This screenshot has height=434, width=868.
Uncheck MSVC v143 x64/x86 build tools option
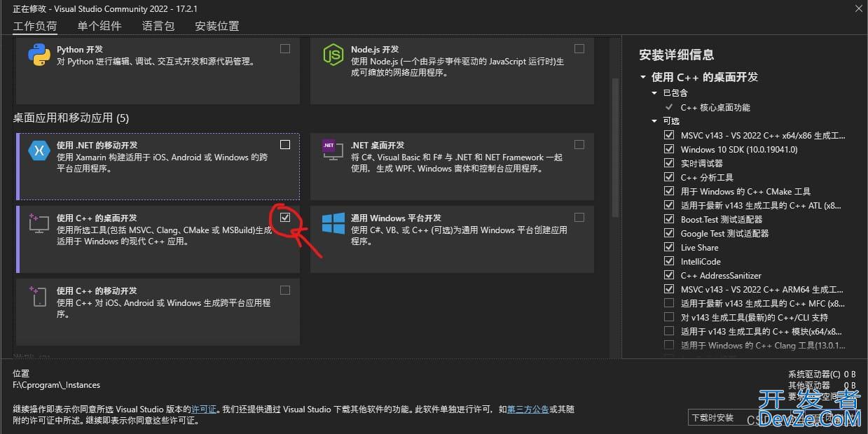669,135
